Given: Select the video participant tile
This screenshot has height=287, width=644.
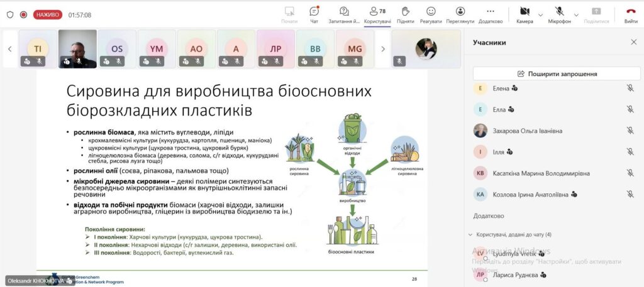Looking at the screenshot, I should [x=77, y=49].
